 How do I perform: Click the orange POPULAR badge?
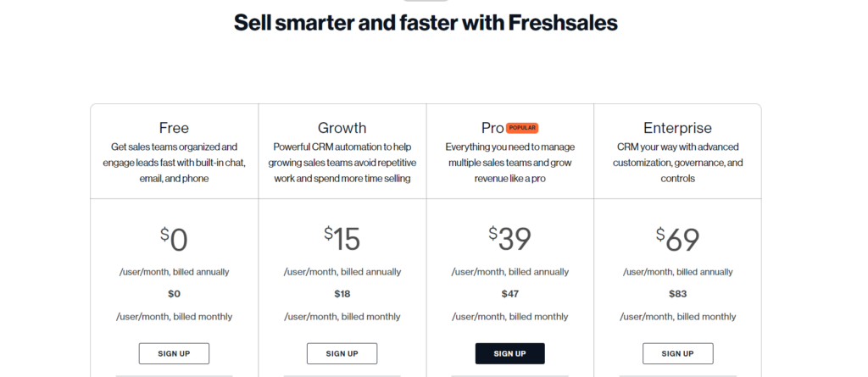click(x=522, y=129)
